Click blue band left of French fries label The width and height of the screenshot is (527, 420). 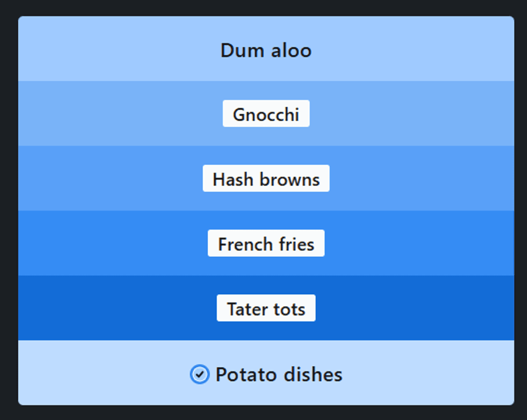pos(112,244)
